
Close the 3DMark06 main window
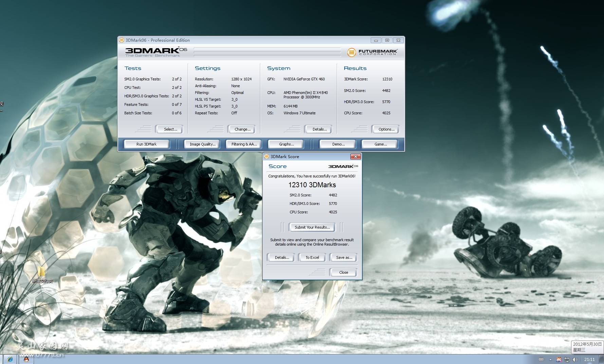click(399, 40)
